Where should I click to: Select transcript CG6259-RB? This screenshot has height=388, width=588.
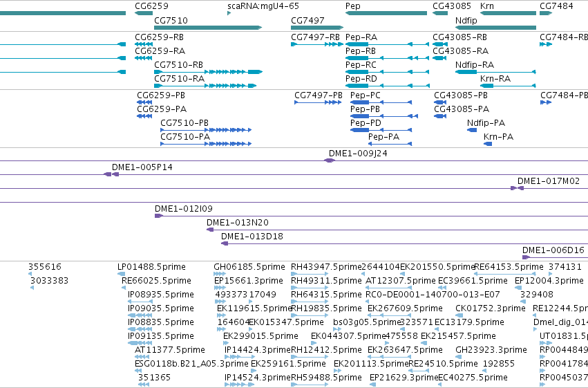(144, 44)
